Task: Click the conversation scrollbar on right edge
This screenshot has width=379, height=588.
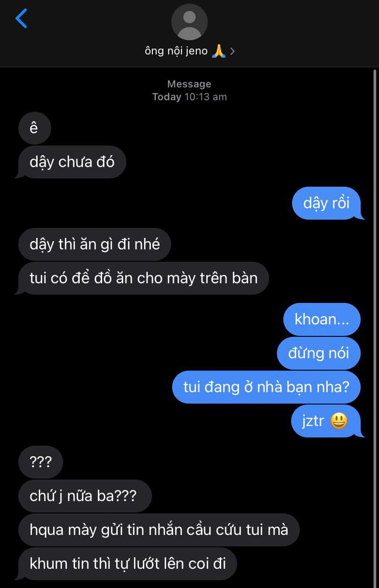Action: coord(375,320)
